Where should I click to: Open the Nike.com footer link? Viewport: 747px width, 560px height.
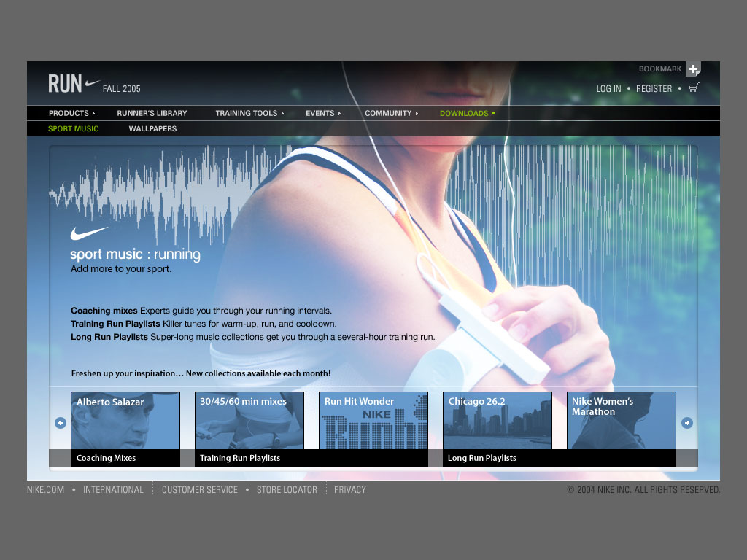45,489
